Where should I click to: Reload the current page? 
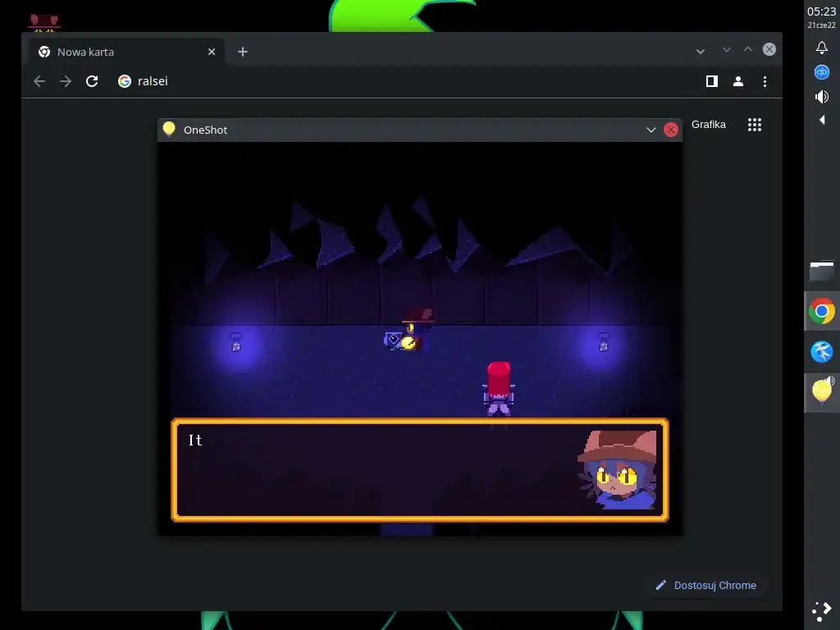click(92, 81)
